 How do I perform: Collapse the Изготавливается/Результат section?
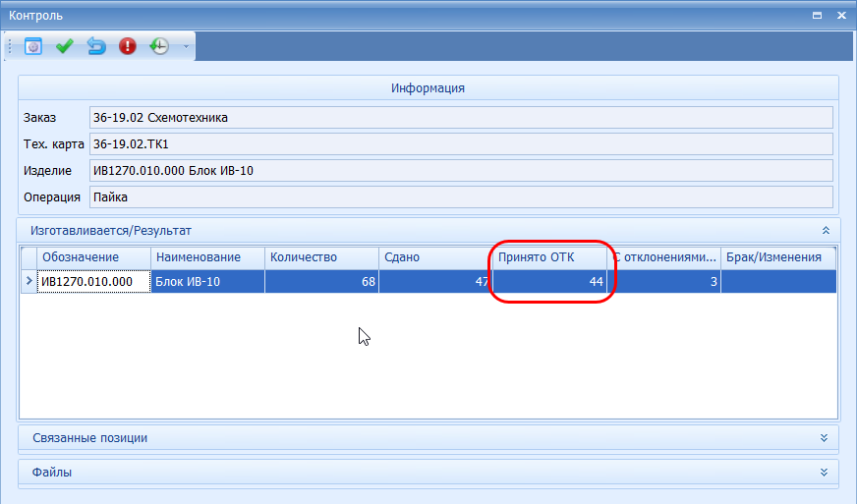[x=825, y=231]
